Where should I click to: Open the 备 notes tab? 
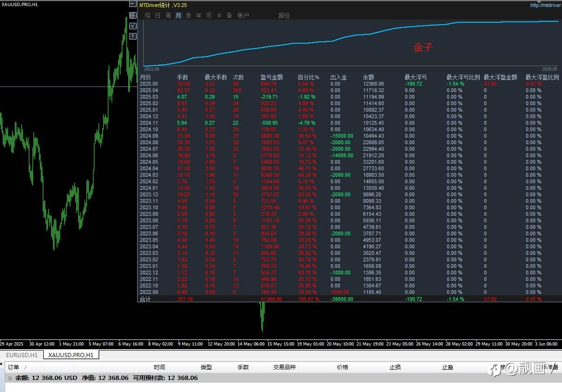(x=230, y=15)
